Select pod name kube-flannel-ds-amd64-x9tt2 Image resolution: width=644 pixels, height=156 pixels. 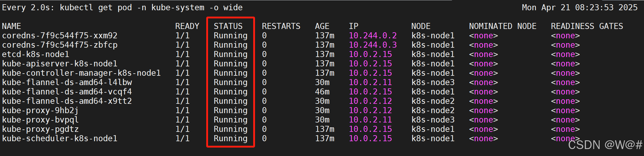pyautogui.click(x=67, y=101)
